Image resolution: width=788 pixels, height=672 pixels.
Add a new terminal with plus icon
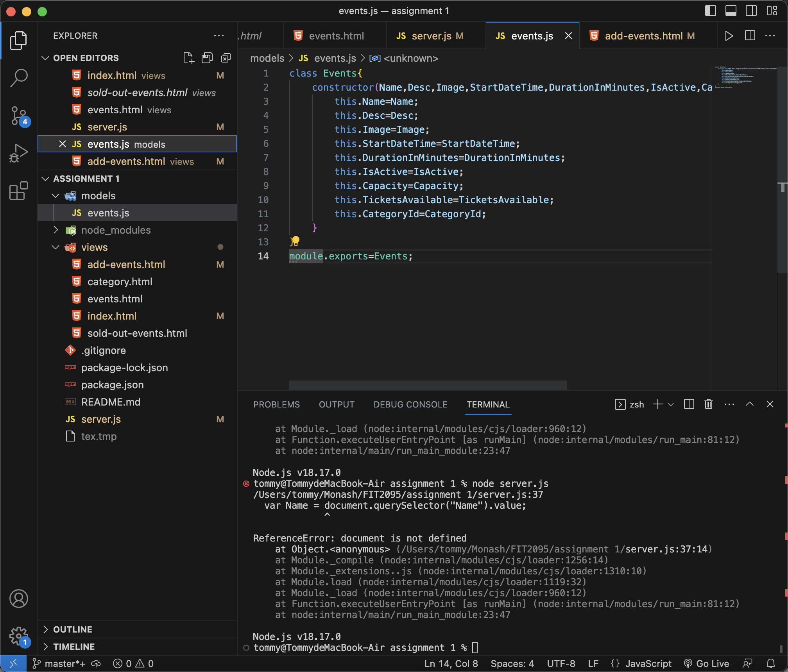point(658,404)
